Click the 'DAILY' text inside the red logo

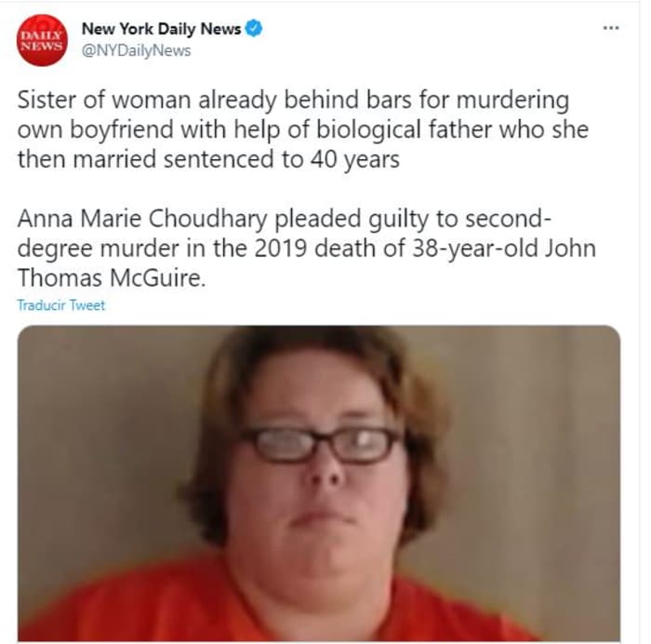tap(42, 36)
